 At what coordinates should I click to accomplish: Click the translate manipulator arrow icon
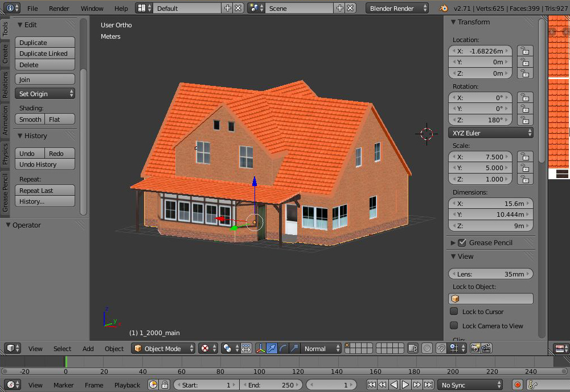(272, 348)
